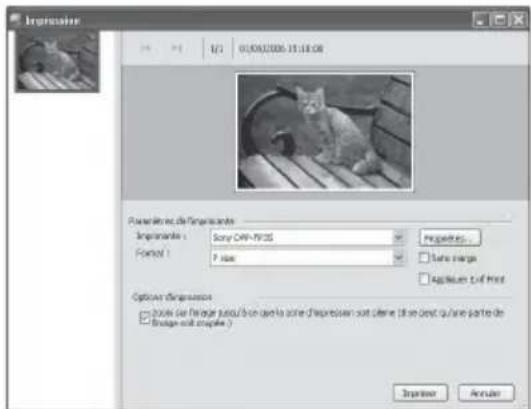
Task: Go to the previous image using the toolbar arrow
Action: 145,48
